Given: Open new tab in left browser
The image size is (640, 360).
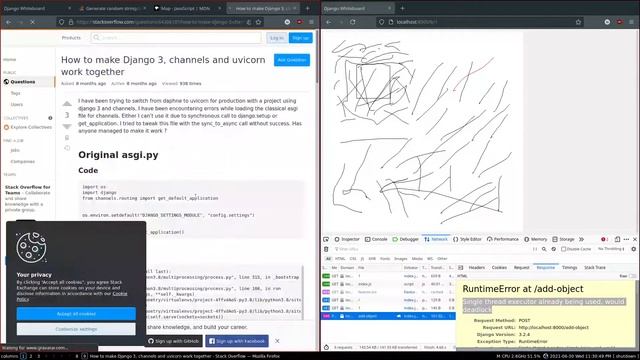Looking at the screenshot, I should point(307,8).
